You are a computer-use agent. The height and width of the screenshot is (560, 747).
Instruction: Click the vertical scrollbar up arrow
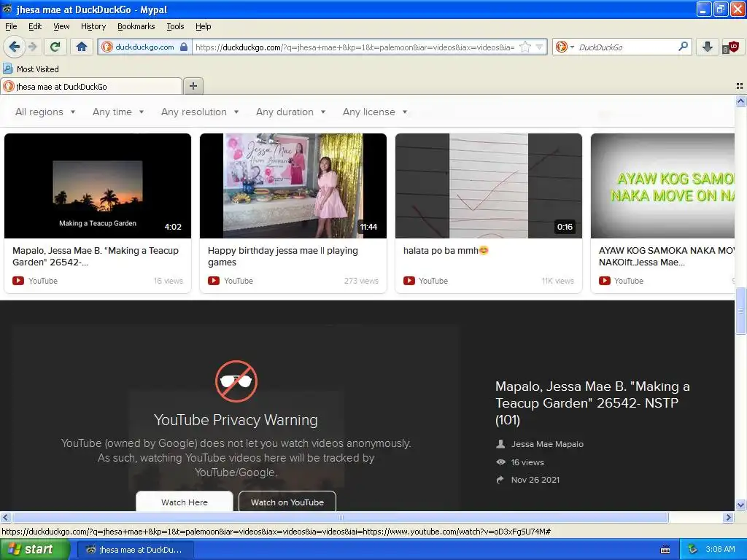point(740,101)
